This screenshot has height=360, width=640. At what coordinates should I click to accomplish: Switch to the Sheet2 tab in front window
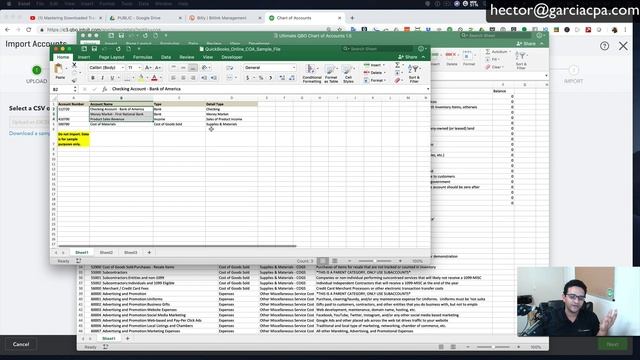pyautogui.click(x=106, y=253)
